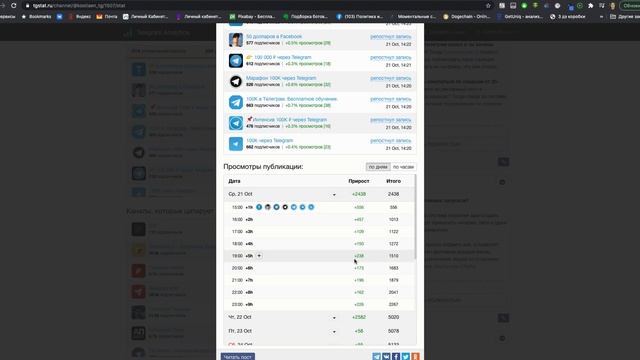Expand the Пт, 23 Oct day row
Screen dimensions: 640x360
pyautogui.click(x=334, y=332)
